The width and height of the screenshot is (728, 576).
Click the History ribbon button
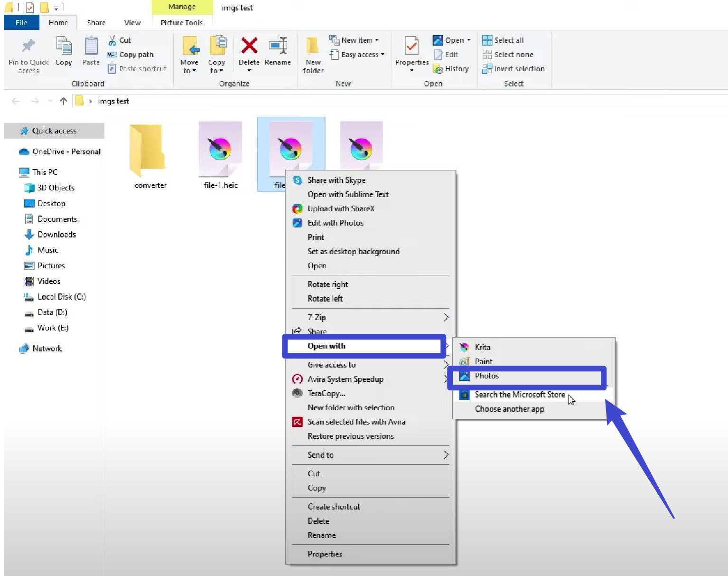tap(451, 69)
